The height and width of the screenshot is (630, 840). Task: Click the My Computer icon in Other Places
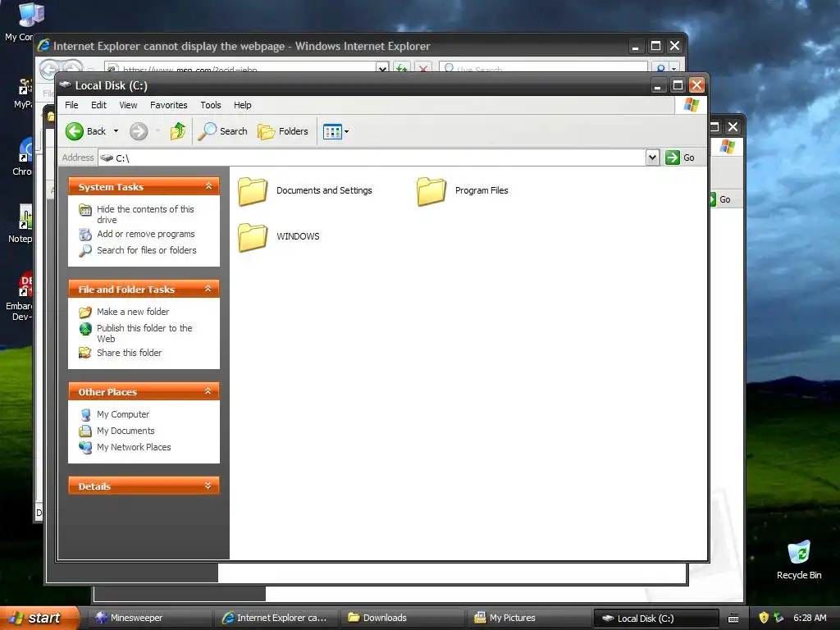point(85,414)
